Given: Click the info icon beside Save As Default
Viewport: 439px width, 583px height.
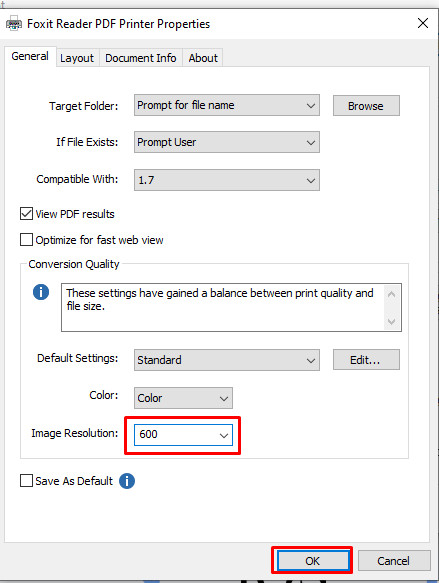Looking at the screenshot, I should tap(127, 481).
